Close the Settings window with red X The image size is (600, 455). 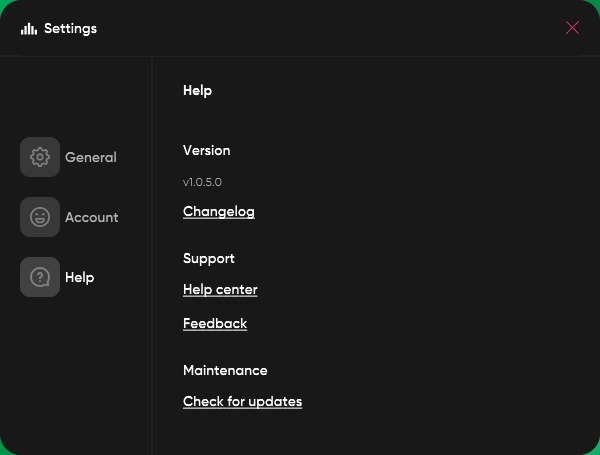point(572,28)
